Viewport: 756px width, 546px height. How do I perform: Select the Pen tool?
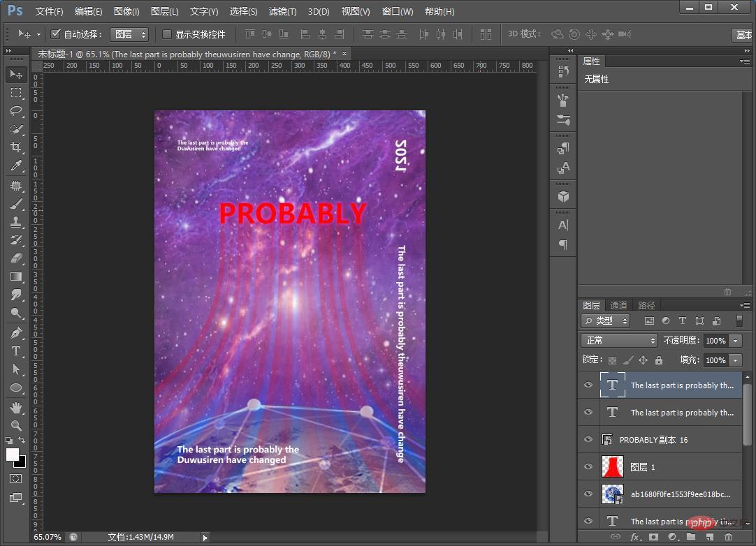(x=16, y=332)
